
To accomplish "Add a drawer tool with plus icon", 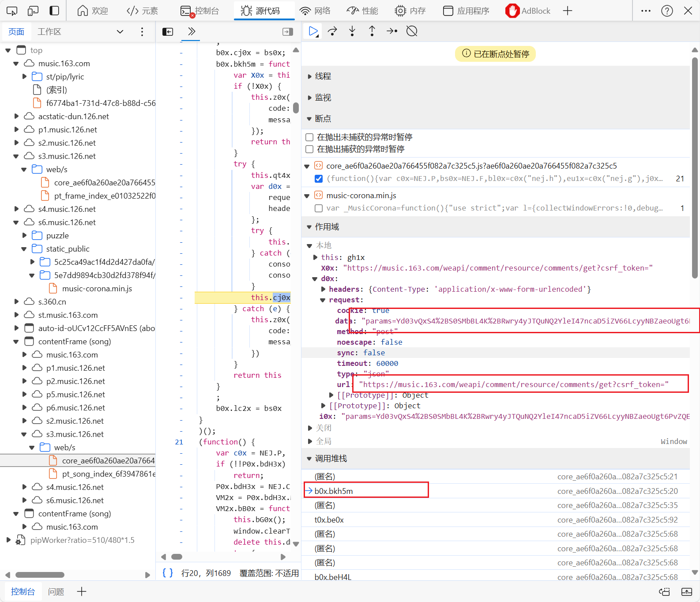I will 82,592.
